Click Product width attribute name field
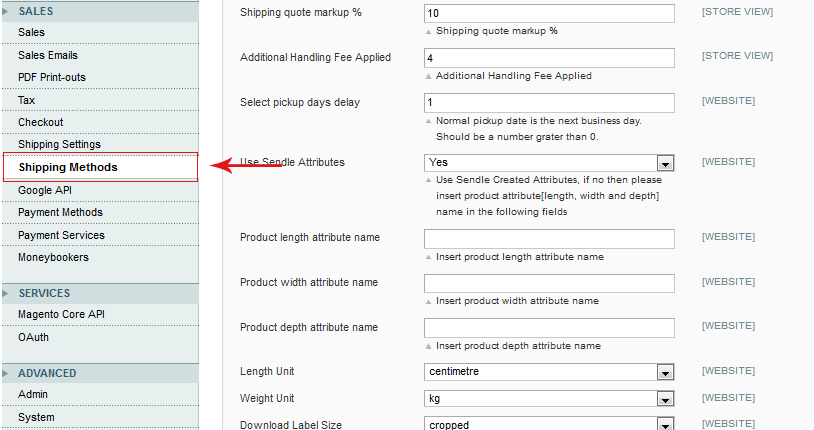814x430 pixels. pos(549,283)
